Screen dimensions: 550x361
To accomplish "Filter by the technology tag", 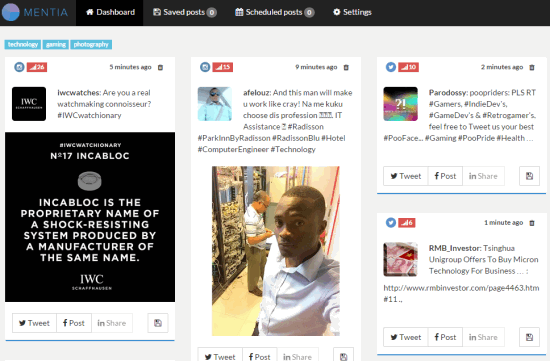I will tap(23, 45).
